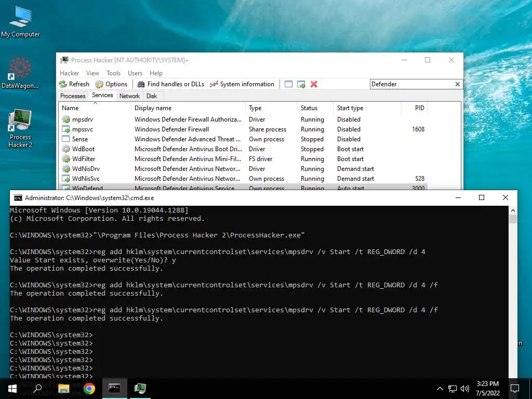Launch Chrome from the taskbar

(89, 389)
